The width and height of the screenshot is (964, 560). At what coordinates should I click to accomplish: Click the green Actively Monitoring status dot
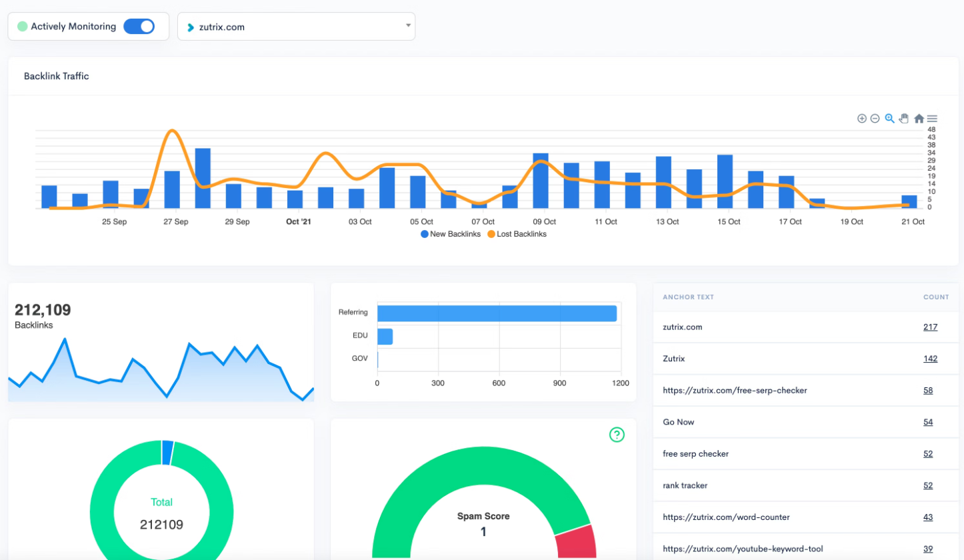pos(22,27)
